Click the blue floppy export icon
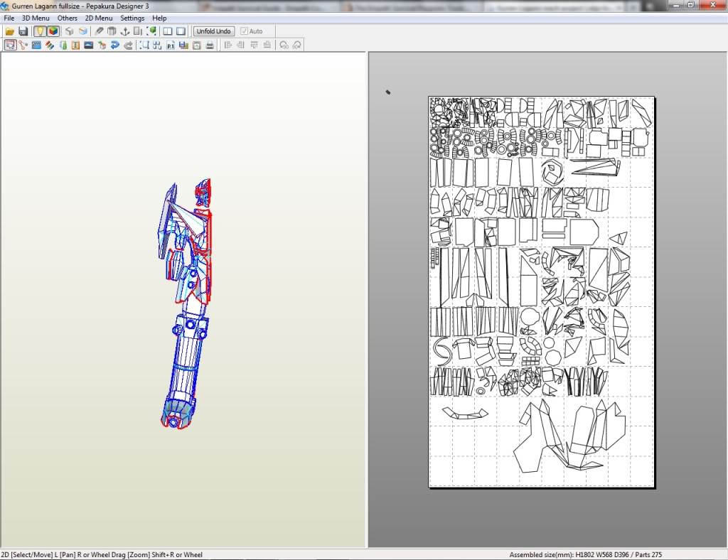 tap(183, 45)
